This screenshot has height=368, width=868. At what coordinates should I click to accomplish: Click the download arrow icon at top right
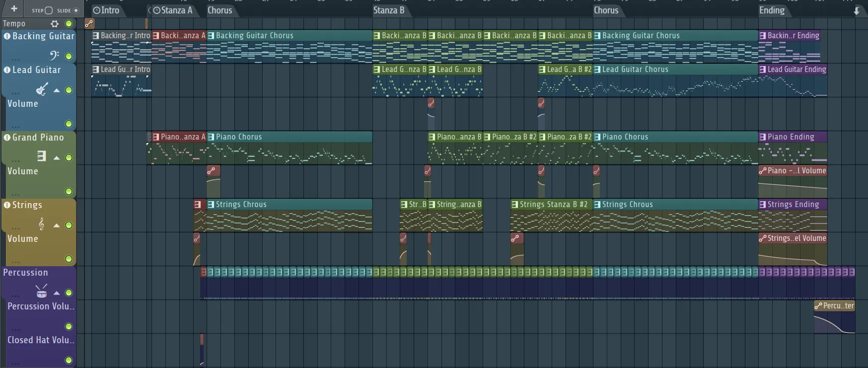pyautogui.click(x=857, y=11)
